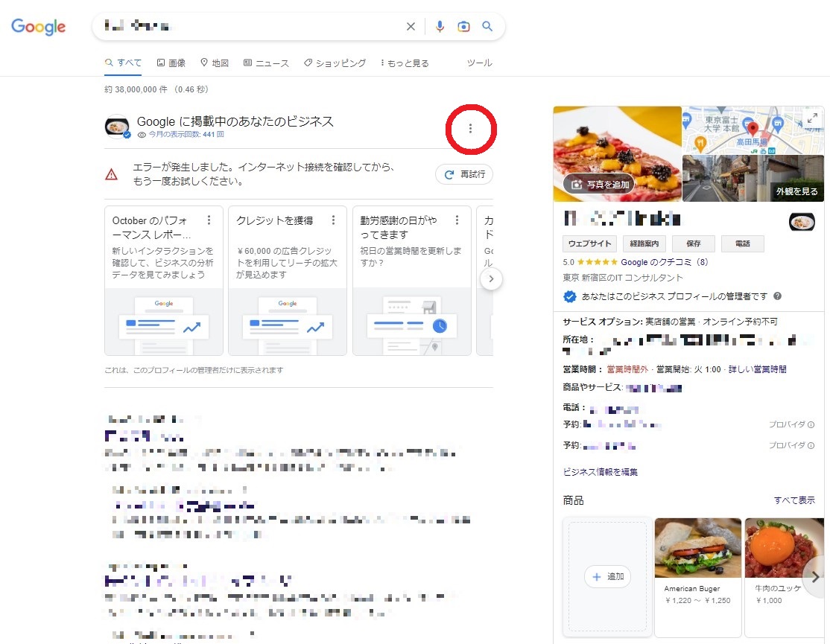Switch to ニュース tab

click(266, 63)
